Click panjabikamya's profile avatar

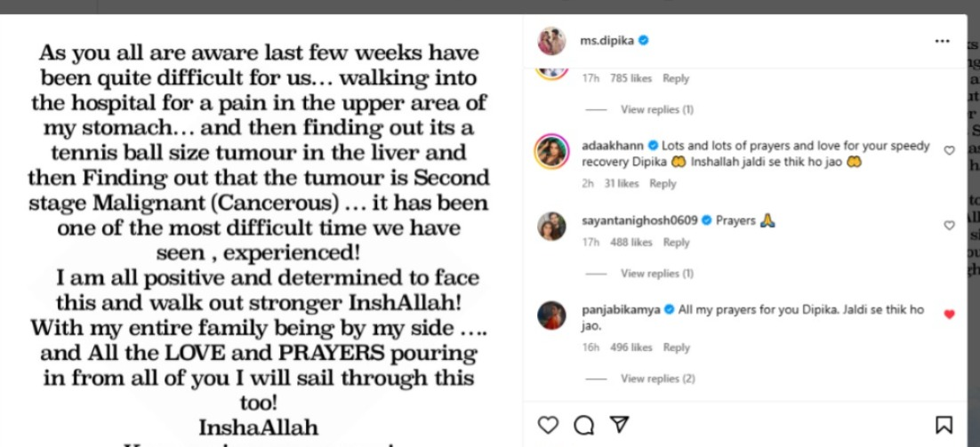pos(551,315)
